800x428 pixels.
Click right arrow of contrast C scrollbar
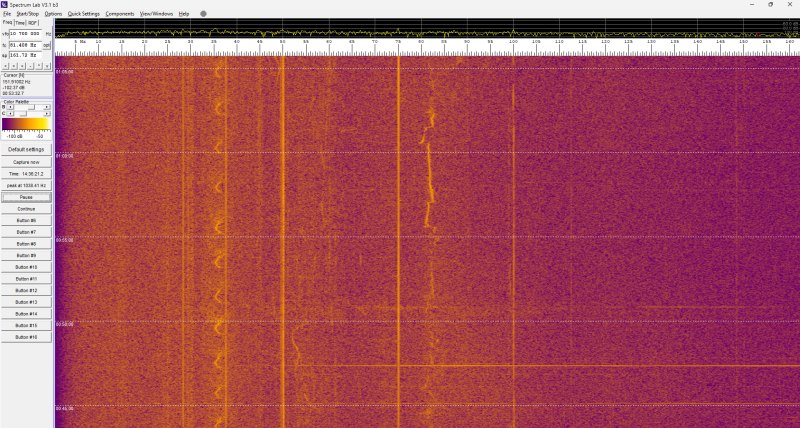(46, 114)
